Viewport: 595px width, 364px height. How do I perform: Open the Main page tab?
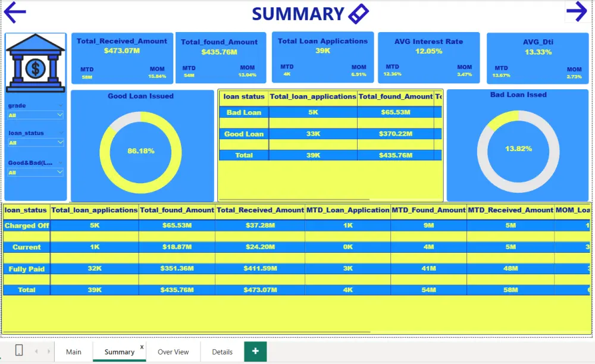point(73,352)
